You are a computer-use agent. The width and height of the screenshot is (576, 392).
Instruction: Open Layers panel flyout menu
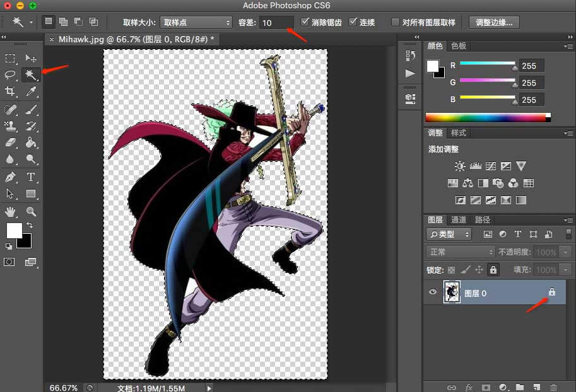point(568,220)
